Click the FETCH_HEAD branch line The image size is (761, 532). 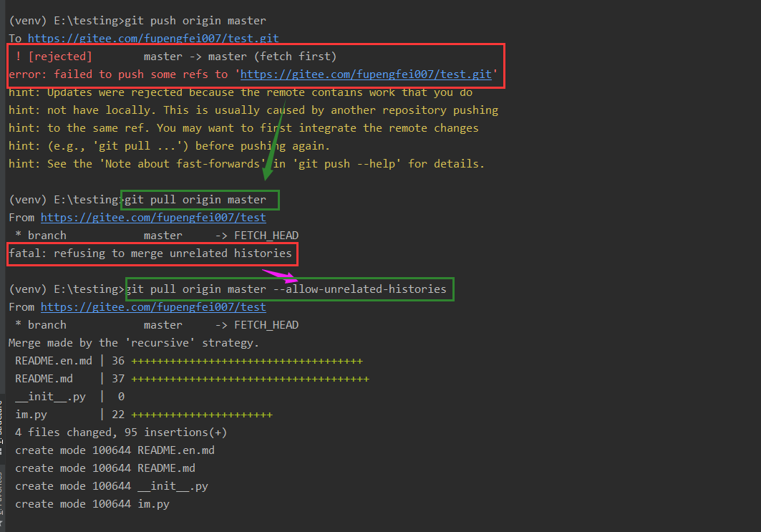(154, 235)
